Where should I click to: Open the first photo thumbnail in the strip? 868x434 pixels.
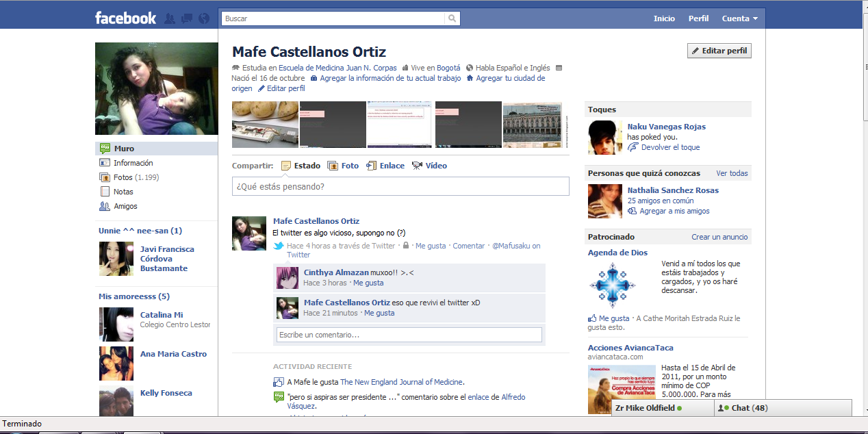click(x=265, y=125)
